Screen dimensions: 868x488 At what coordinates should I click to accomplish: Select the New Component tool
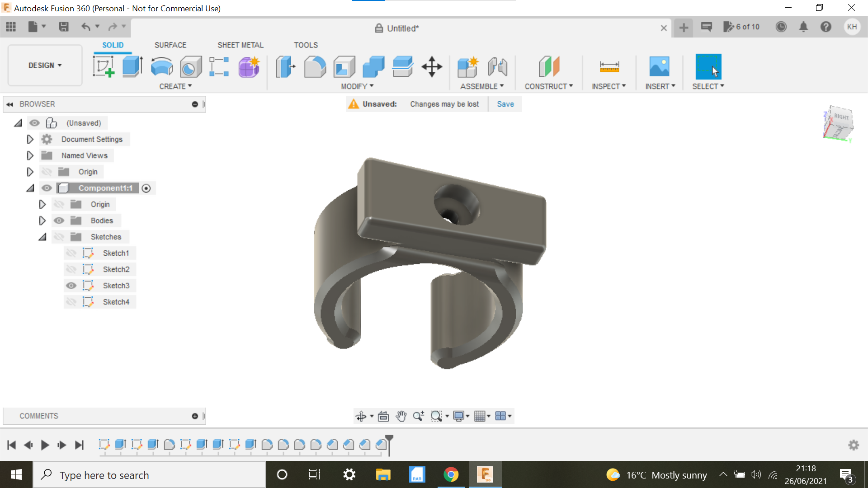pyautogui.click(x=468, y=66)
